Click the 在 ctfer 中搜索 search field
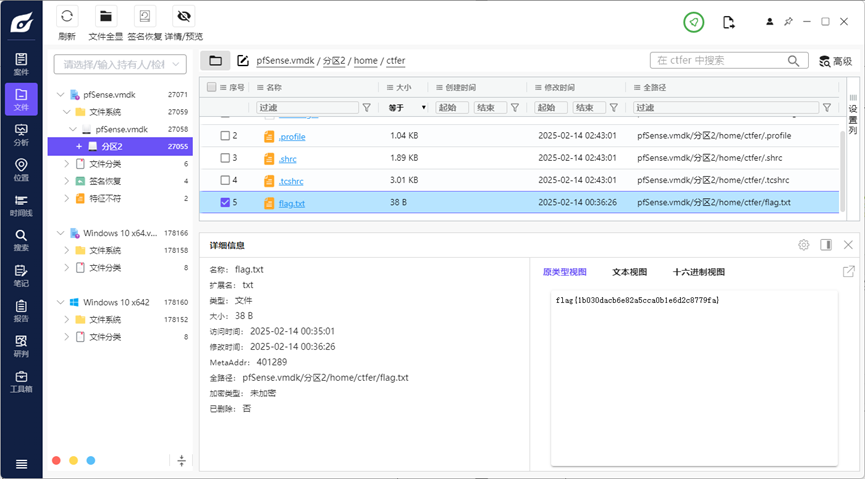 [729, 61]
